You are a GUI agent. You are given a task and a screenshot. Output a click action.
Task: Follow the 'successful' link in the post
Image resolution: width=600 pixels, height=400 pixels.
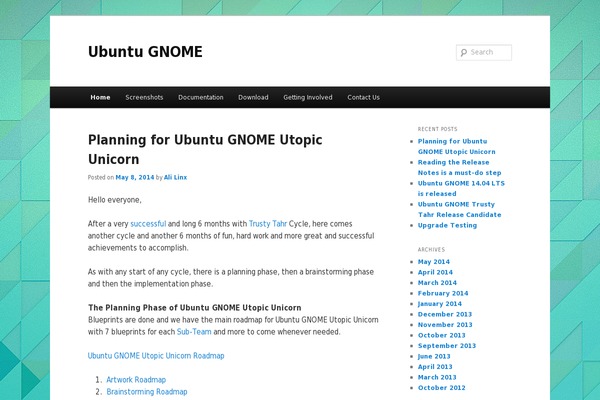click(x=148, y=224)
